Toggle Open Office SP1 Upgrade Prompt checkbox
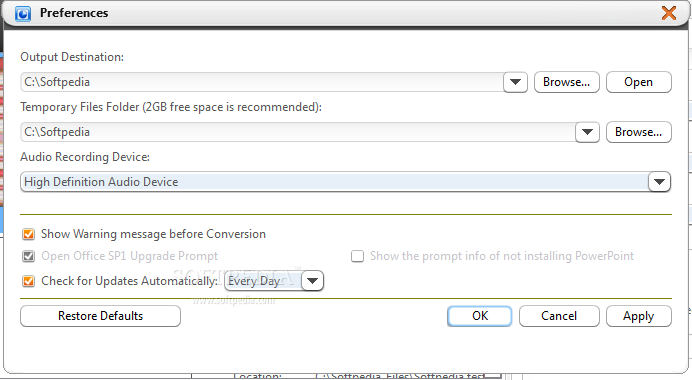Screen dimensions: 692x380 point(29,256)
